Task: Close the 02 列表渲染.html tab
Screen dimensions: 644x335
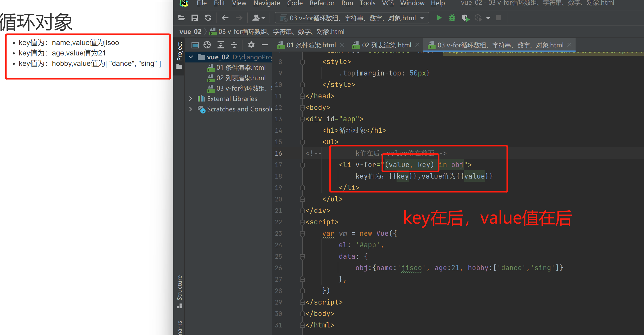Action: [x=417, y=45]
